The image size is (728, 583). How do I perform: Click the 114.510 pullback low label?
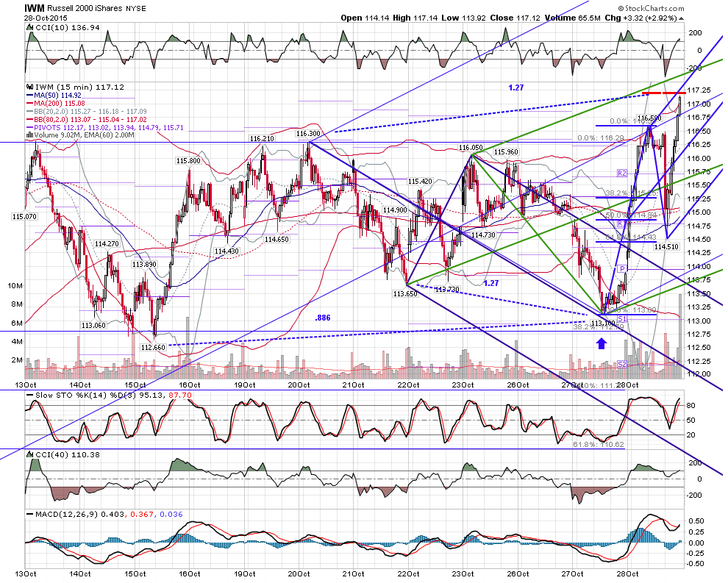666,247
